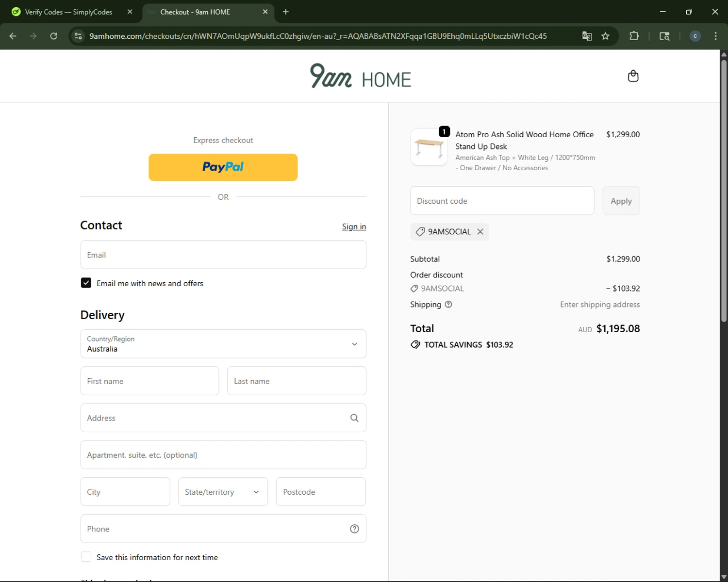Open the Chrome profile avatar

click(x=695, y=36)
